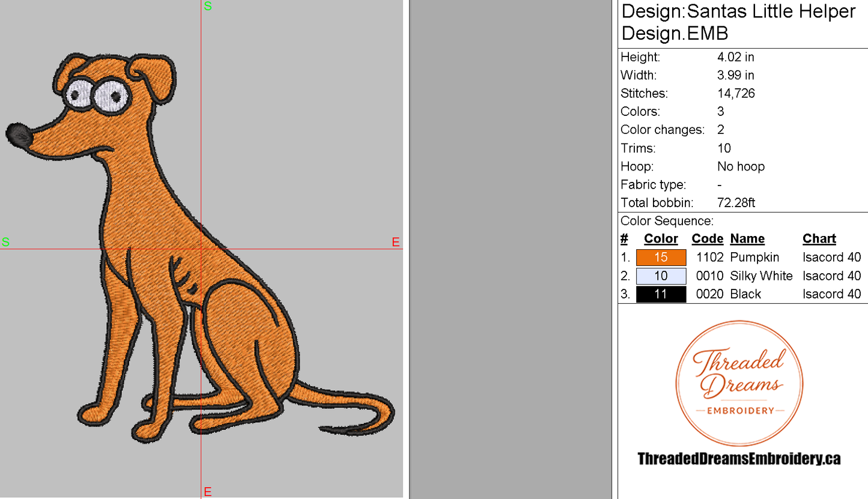The image size is (868, 499).
Task: Click thread name 'Silky White'
Action: tap(761, 276)
